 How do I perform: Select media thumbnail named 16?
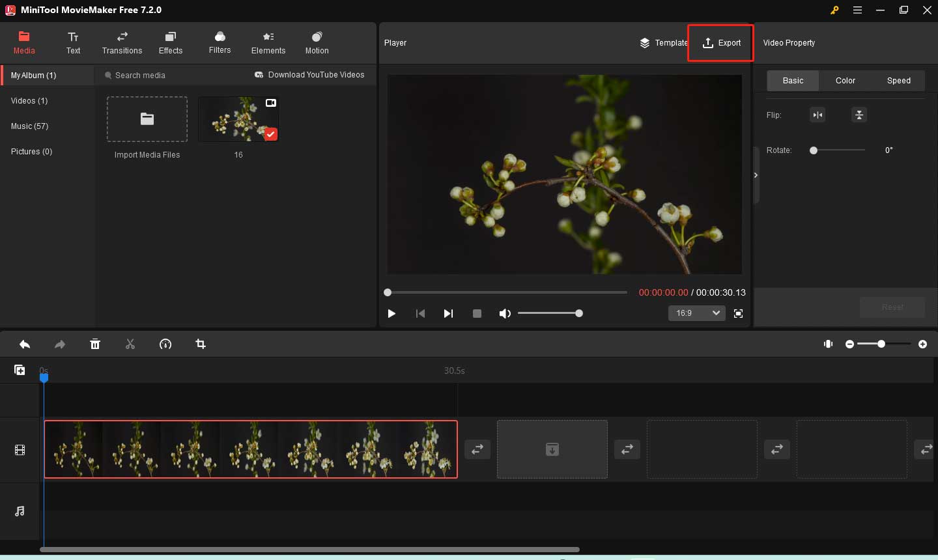tap(238, 119)
